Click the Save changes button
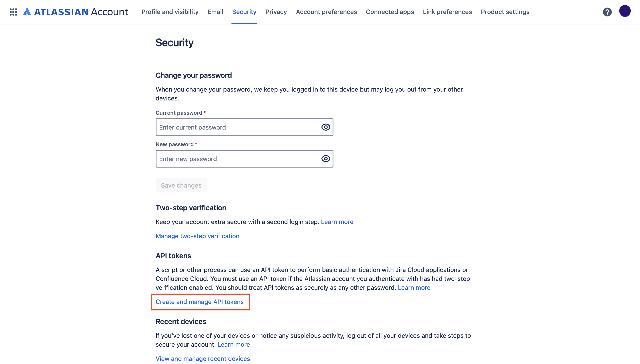The height and width of the screenshot is (364, 640). click(x=181, y=185)
